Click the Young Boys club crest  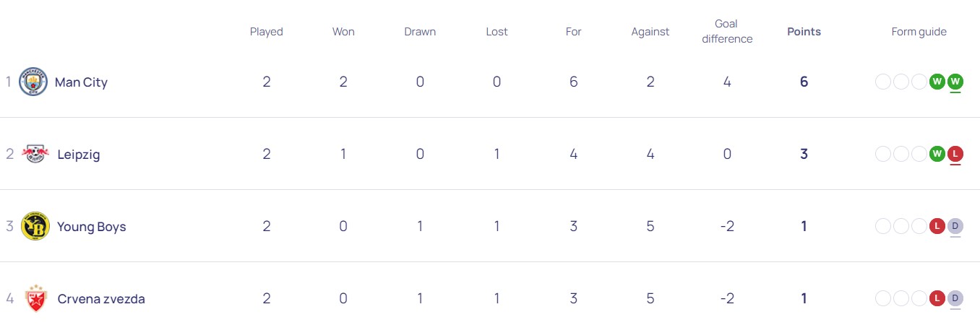(x=35, y=226)
